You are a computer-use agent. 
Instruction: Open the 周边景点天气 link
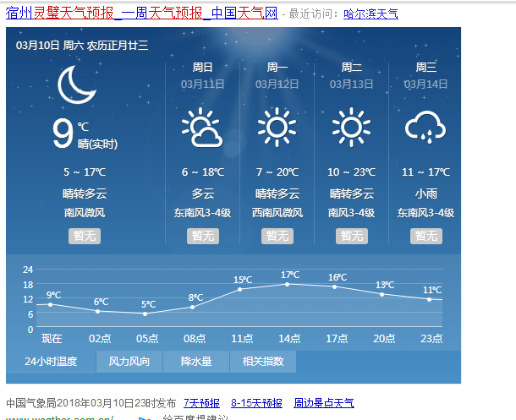pos(324,403)
